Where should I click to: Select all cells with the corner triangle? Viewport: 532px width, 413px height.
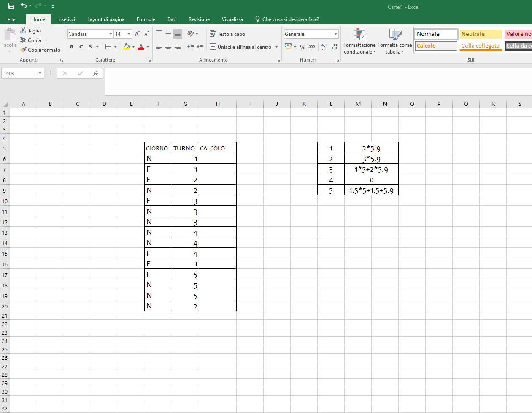[5, 104]
